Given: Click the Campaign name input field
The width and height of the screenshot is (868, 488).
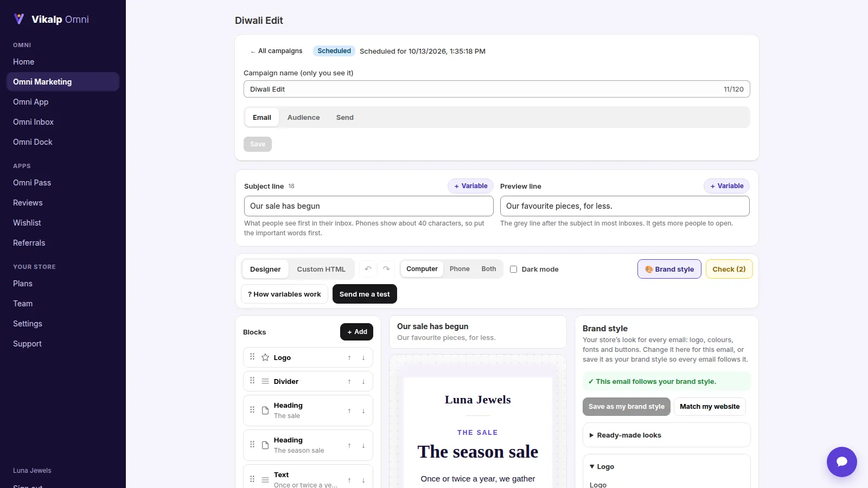Looking at the screenshot, I should pyautogui.click(x=497, y=89).
